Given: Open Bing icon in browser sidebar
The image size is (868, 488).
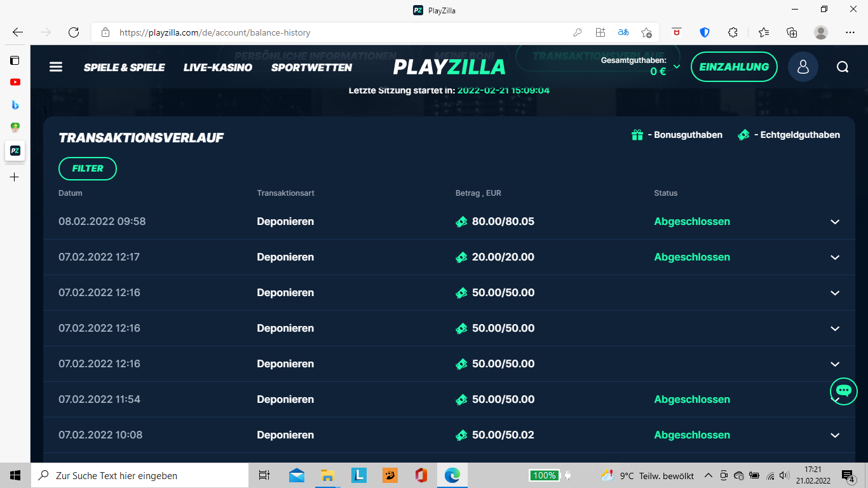Looking at the screenshot, I should coord(15,105).
